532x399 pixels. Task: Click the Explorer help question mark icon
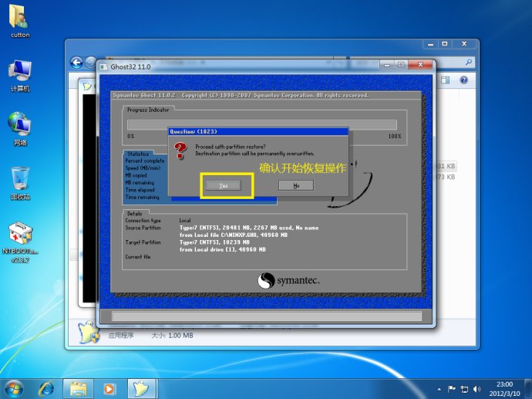point(463,80)
